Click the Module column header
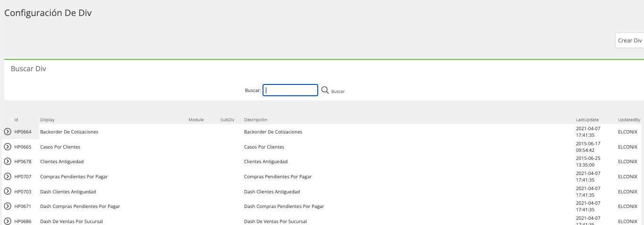 click(x=196, y=120)
